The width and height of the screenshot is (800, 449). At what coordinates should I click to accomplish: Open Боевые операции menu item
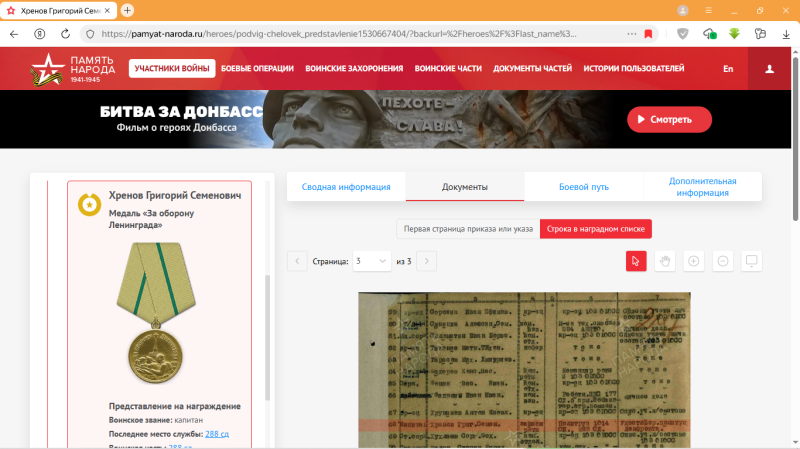coord(257,68)
